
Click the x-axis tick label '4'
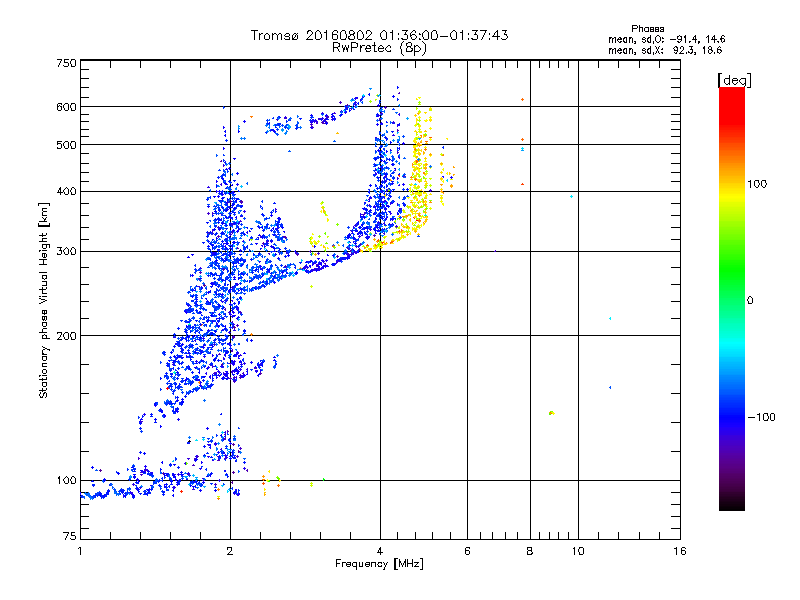[x=380, y=551]
